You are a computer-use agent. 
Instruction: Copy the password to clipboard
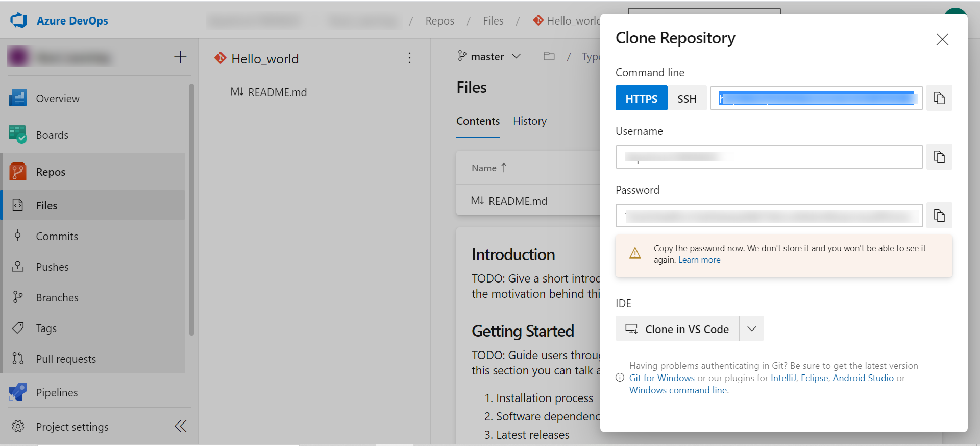pyautogui.click(x=939, y=216)
